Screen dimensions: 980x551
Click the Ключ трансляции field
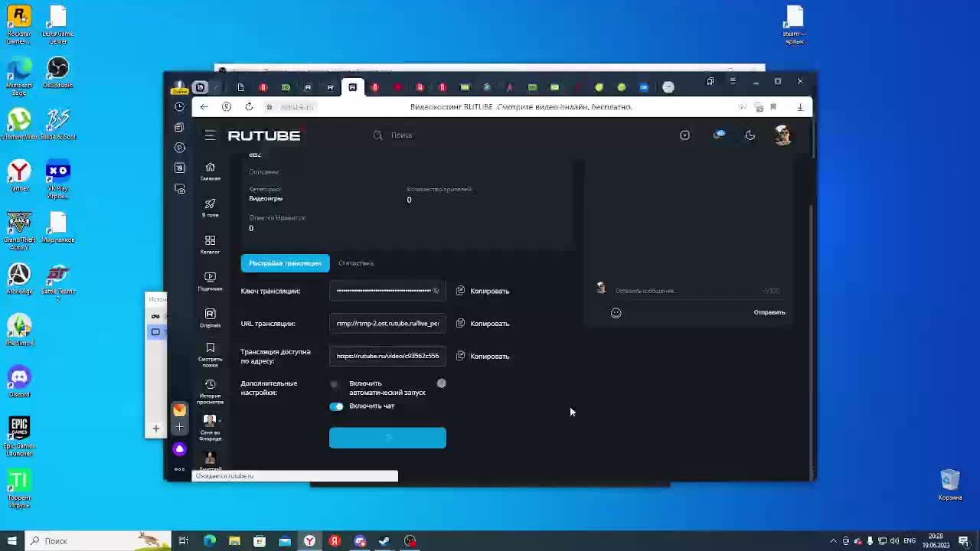[387, 291]
